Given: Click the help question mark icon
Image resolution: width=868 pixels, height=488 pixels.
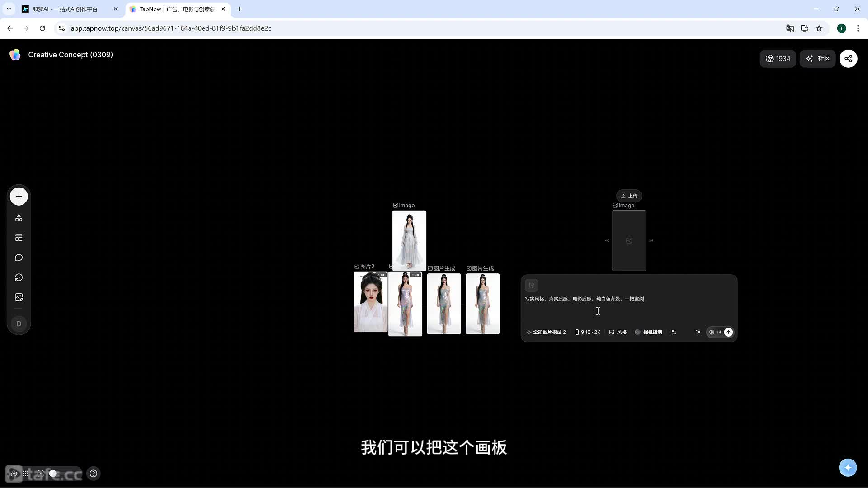Looking at the screenshot, I should point(94,474).
